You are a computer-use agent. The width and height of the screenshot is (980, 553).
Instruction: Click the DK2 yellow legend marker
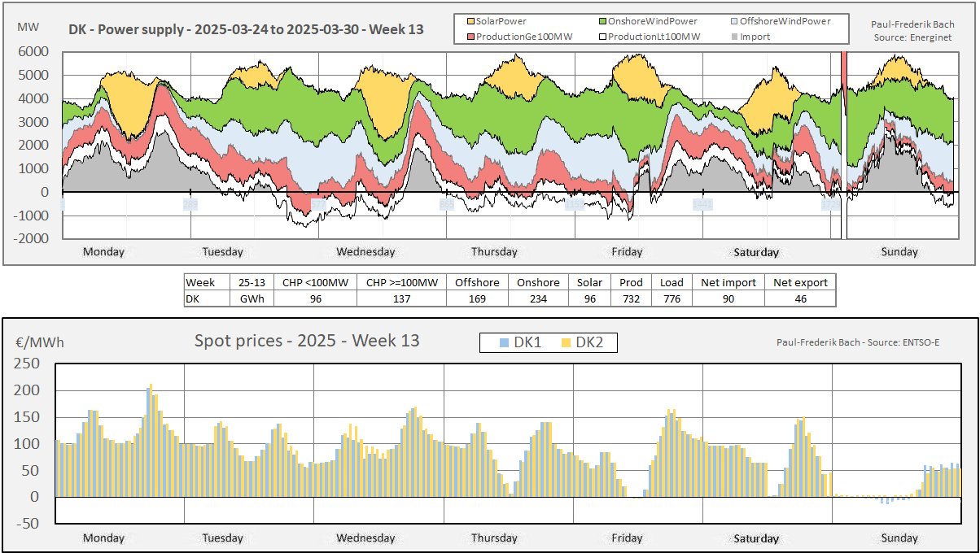565,343
